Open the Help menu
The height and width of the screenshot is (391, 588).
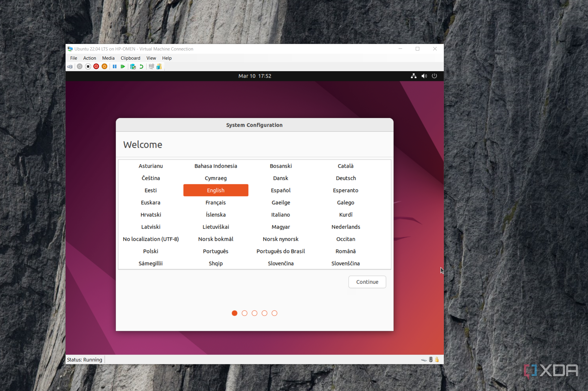point(167,58)
